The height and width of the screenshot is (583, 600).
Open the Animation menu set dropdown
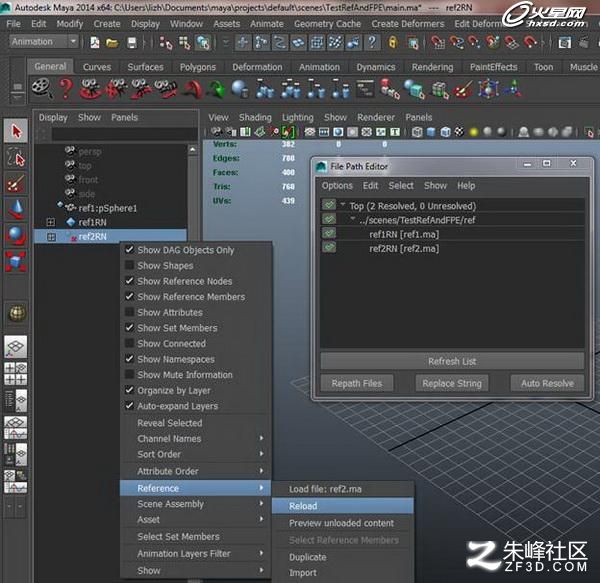[44, 42]
